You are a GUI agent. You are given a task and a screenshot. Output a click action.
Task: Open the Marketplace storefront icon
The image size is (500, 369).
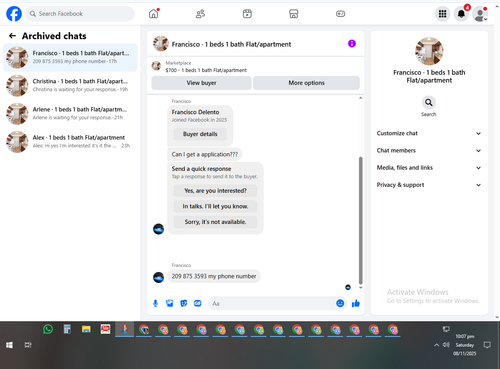[x=293, y=14]
